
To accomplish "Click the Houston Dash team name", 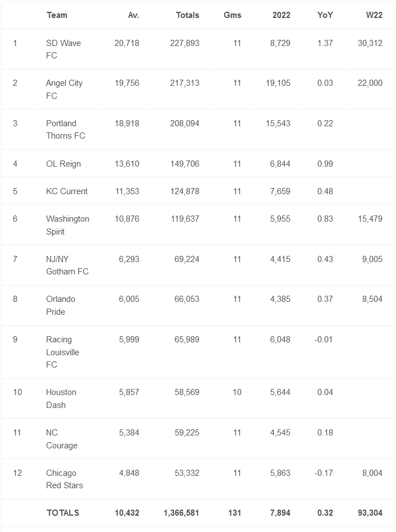I will pyautogui.click(x=61, y=398).
